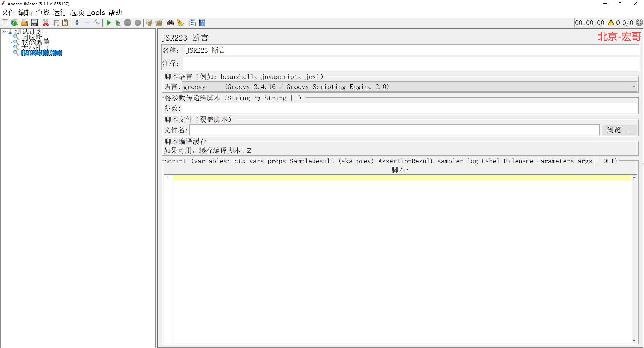Click the 测试计划 flask icon
The height and width of the screenshot is (348, 644).
[x=10, y=32]
